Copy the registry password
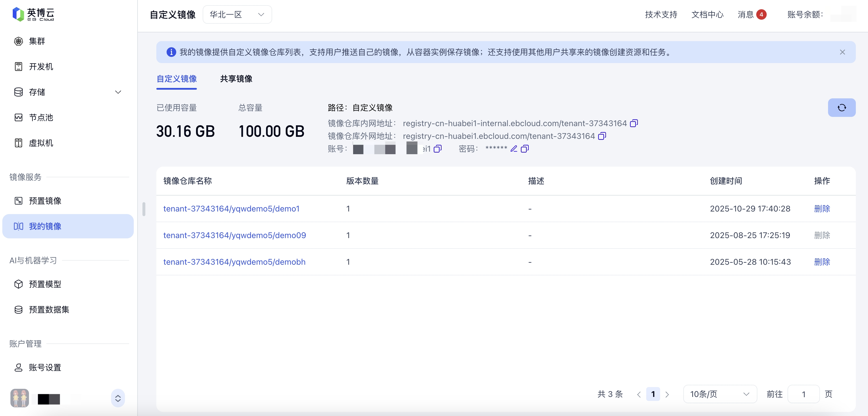The width and height of the screenshot is (868, 416). click(x=525, y=149)
